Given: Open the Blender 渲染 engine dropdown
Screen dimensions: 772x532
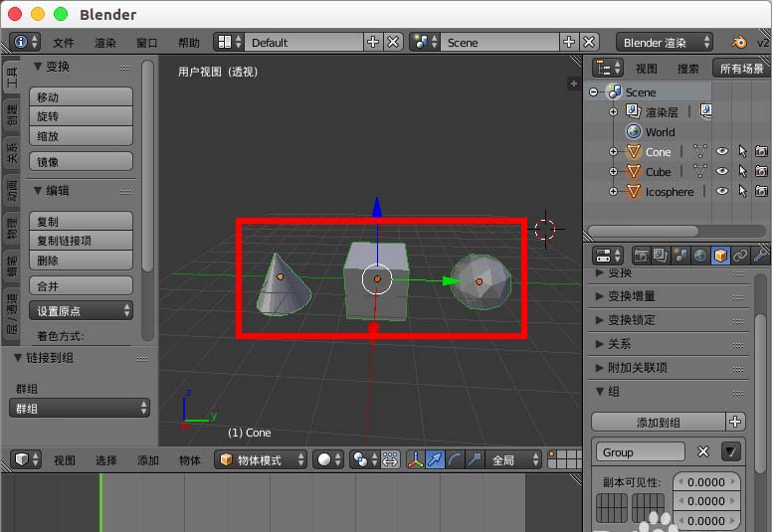Looking at the screenshot, I should (x=665, y=43).
